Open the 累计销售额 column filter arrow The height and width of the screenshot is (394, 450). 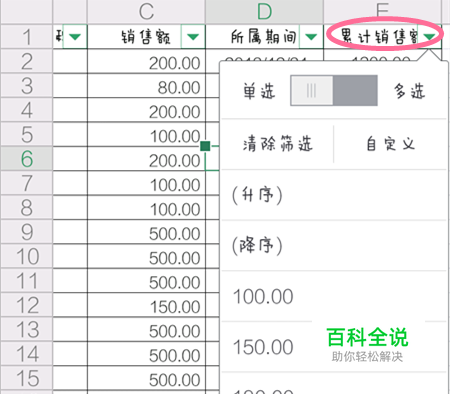tap(430, 37)
